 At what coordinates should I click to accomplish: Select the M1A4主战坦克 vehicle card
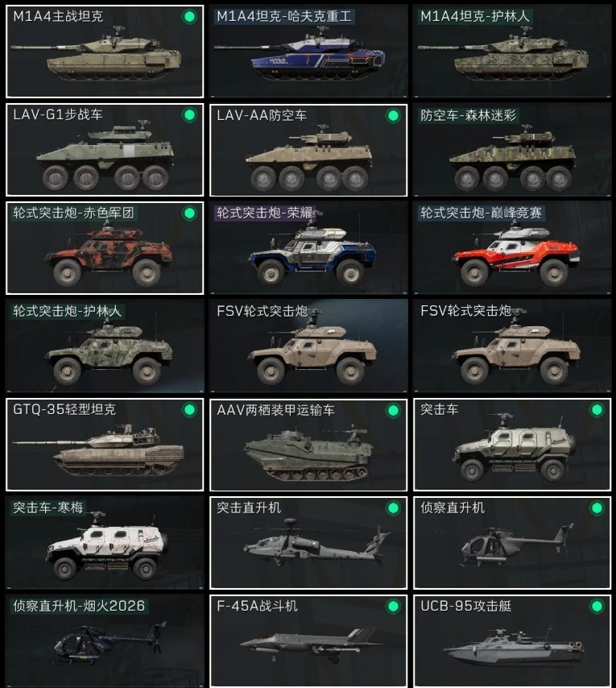pos(105,52)
